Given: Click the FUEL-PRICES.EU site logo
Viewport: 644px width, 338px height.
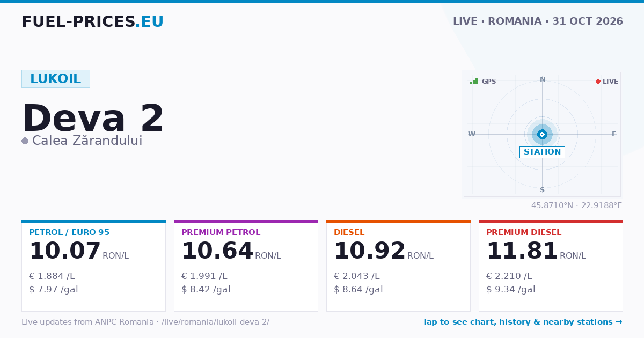Looking at the screenshot, I should coord(92,21).
